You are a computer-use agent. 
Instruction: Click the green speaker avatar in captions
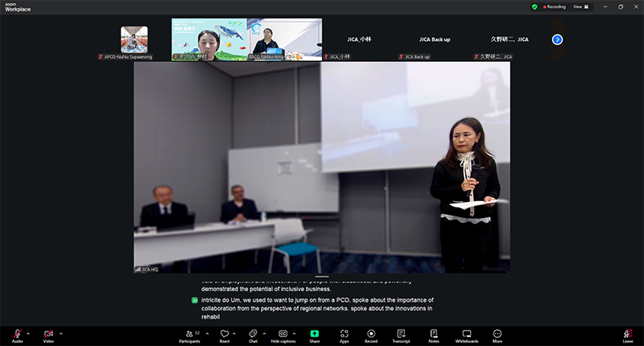click(195, 300)
